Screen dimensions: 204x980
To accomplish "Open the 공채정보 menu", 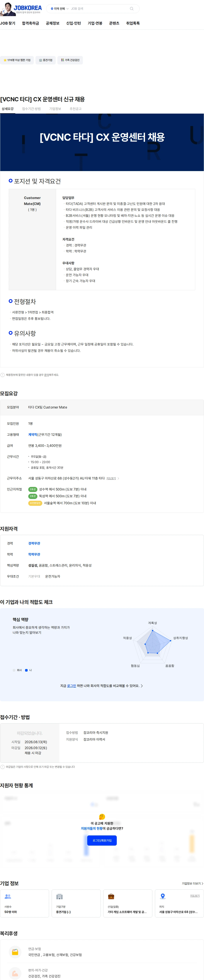I will pyautogui.click(x=53, y=23).
